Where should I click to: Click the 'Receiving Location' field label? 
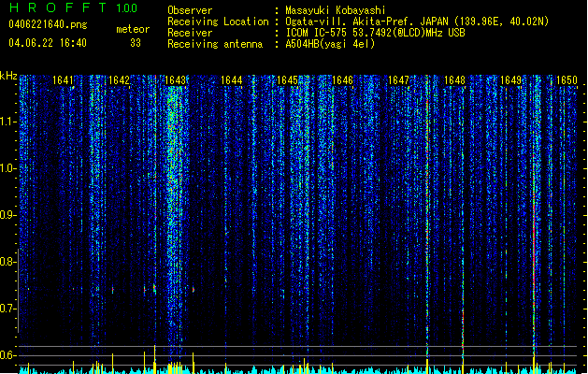coord(218,22)
